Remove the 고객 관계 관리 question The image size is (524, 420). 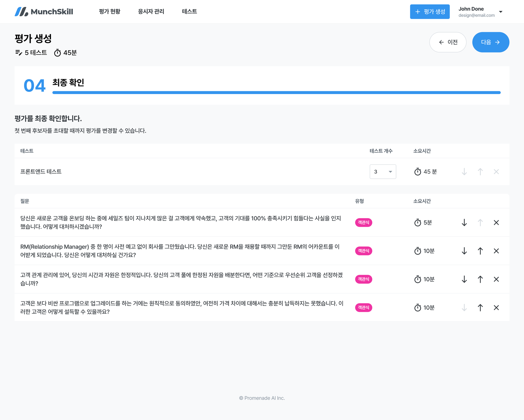coord(496,279)
